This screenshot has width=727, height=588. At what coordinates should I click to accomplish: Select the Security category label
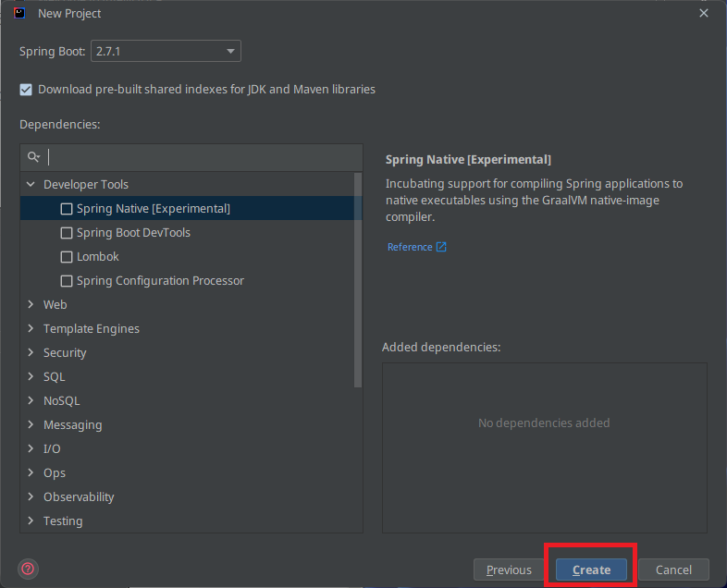(x=65, y=353)
